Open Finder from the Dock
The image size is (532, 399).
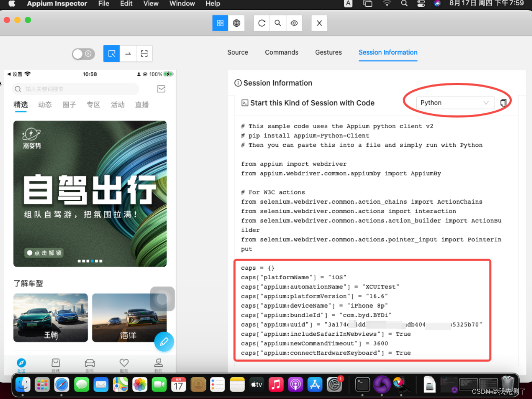pos(23,385)
